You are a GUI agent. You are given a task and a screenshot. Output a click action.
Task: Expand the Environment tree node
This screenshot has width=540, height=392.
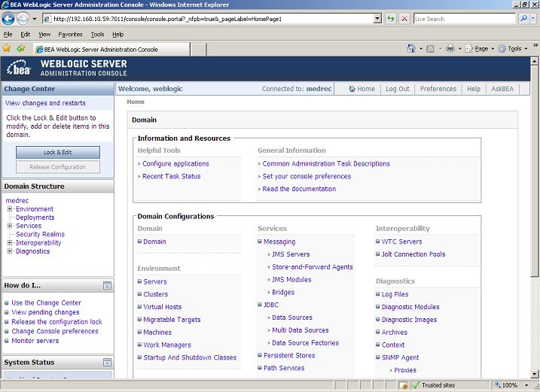tap(10, 209)
